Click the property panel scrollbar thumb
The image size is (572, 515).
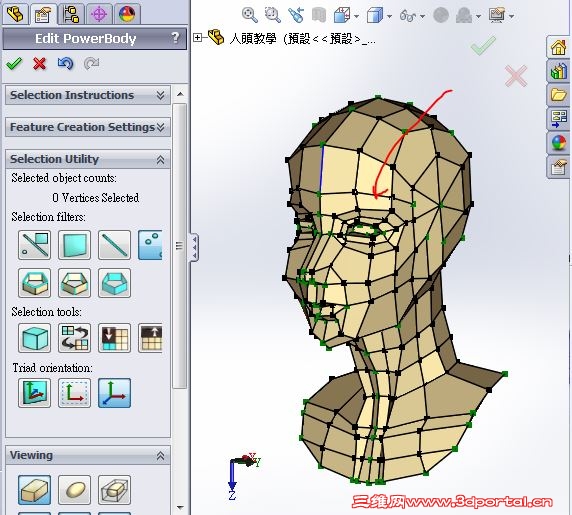(x=180, y=246)
